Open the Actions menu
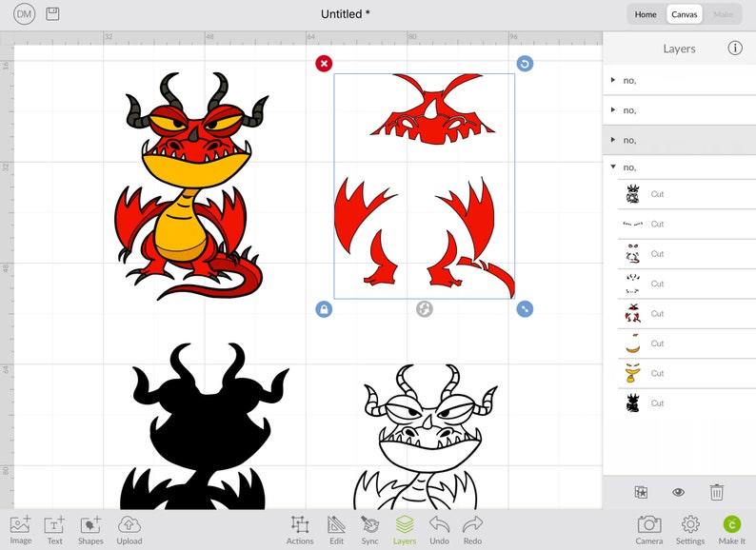The image size is (756, 550). tap(300, 530)
